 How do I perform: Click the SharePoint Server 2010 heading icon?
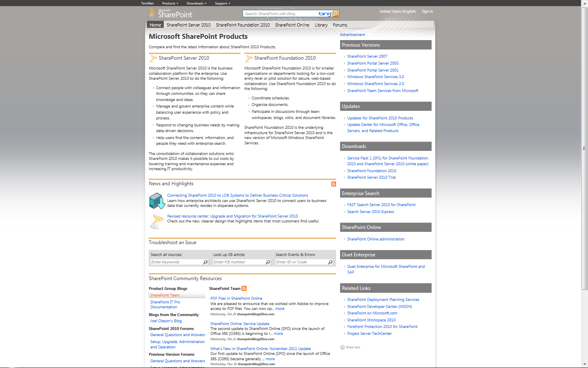154,58
